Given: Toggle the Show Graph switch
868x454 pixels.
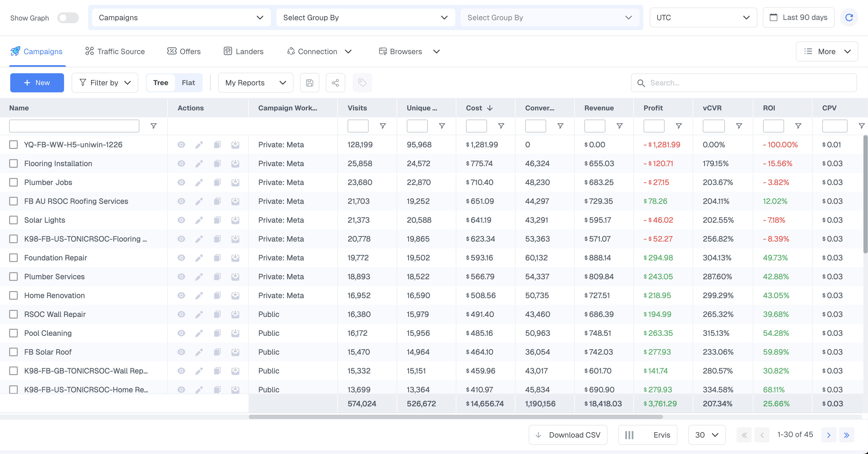Looking at the screenshot, I should pyautogui.click(x=68, y=18).
